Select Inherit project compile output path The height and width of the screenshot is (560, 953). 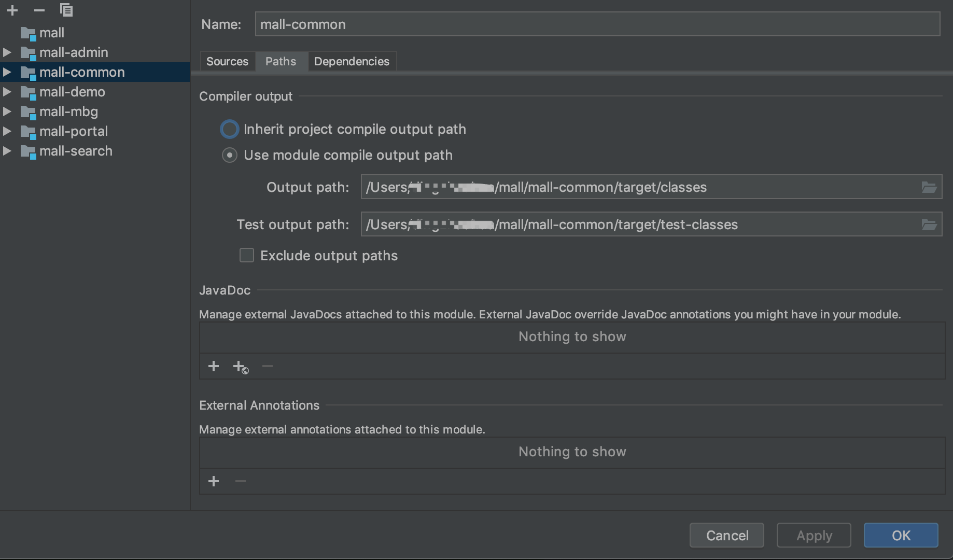(230, 129)
